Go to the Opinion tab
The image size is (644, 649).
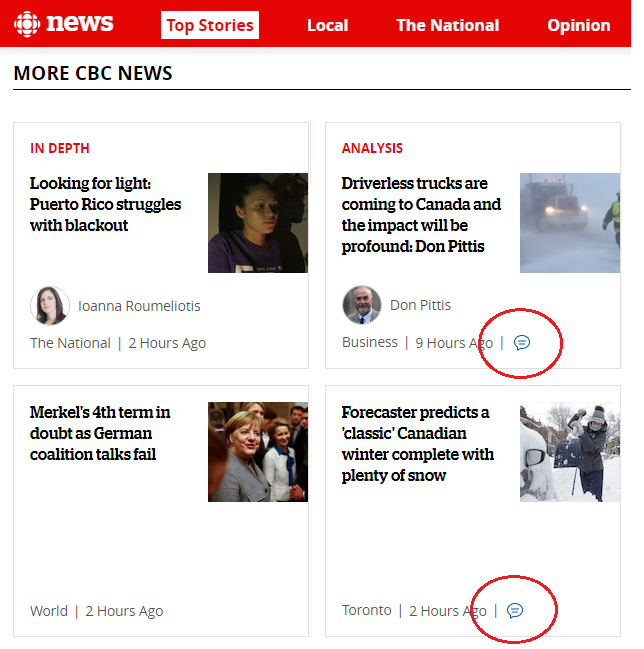(x=579, y=25)
